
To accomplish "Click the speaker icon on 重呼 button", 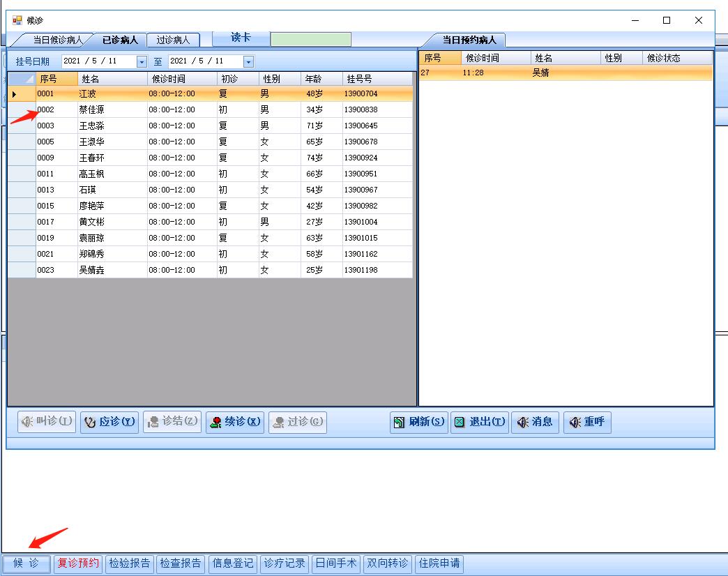I will 575,422.
